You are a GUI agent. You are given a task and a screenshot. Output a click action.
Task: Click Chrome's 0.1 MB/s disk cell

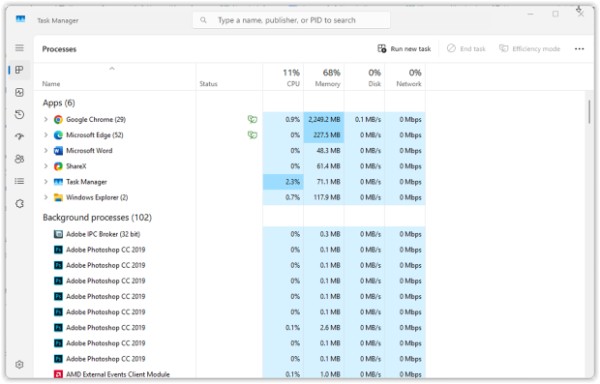365,119
